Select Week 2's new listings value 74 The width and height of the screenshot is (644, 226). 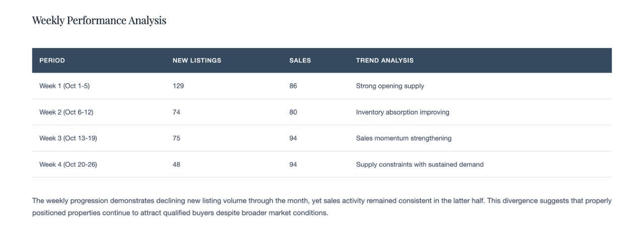176,112
